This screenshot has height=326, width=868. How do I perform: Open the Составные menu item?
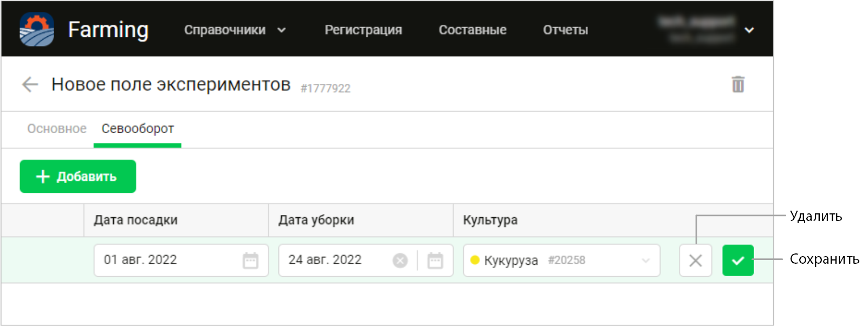coord(472,30)
